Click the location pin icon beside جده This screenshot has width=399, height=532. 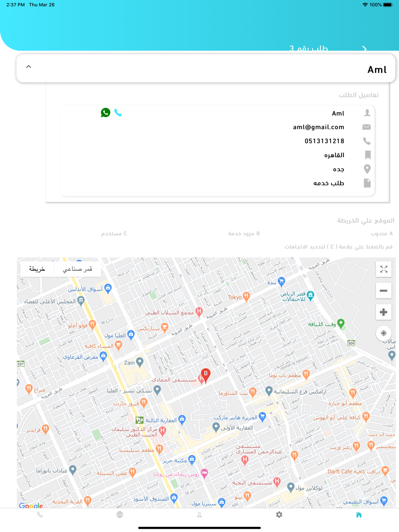(367, 169)
